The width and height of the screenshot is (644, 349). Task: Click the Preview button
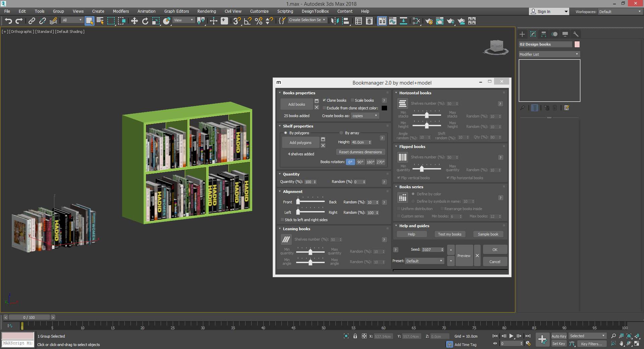[464, 256]
